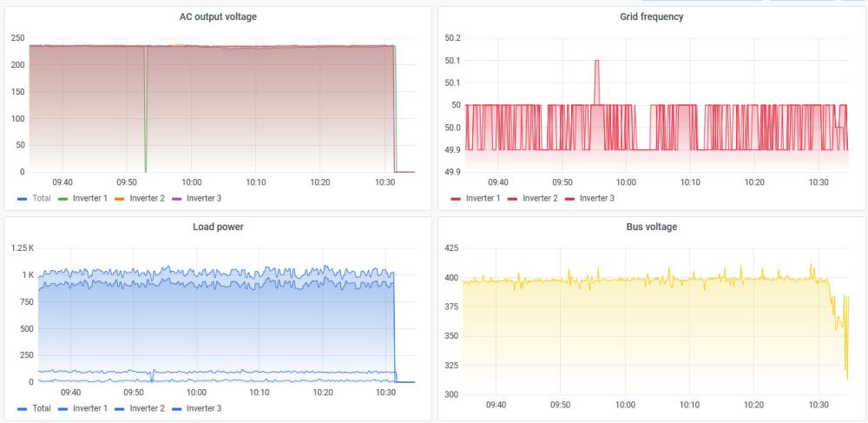Toggle Total series in AC output voltage legend
The height and width of the screenshot is (423, 868).
point(42,198)
